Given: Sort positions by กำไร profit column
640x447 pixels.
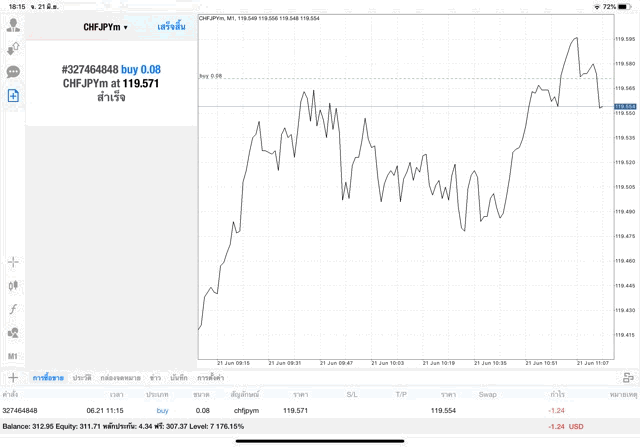Looking at the screenshot, I should [x=557, y=394].
